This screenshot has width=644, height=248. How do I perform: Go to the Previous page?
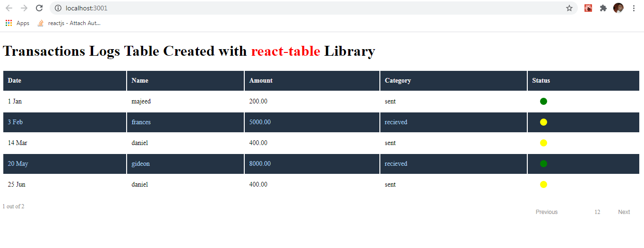(x=547, y=212)
